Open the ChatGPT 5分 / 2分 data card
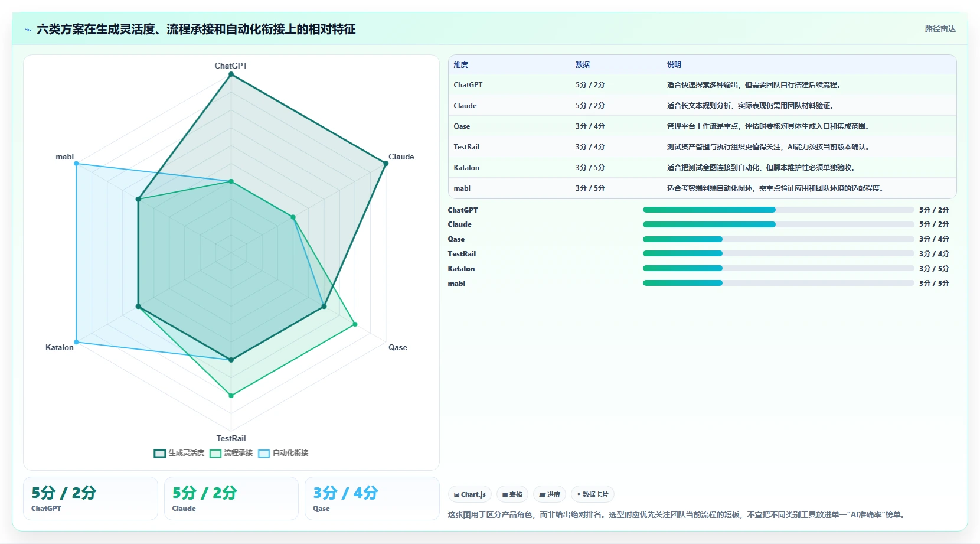 coord(90,499)
